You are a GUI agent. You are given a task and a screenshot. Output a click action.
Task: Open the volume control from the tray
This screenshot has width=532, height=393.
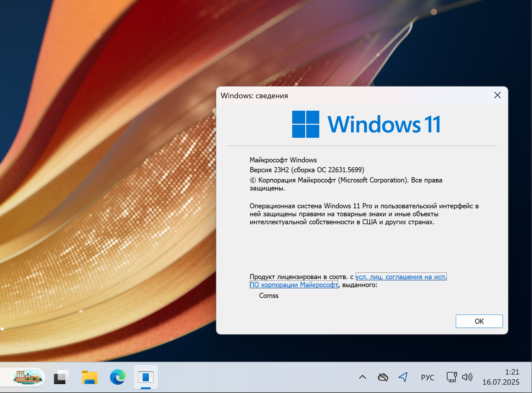467,377
